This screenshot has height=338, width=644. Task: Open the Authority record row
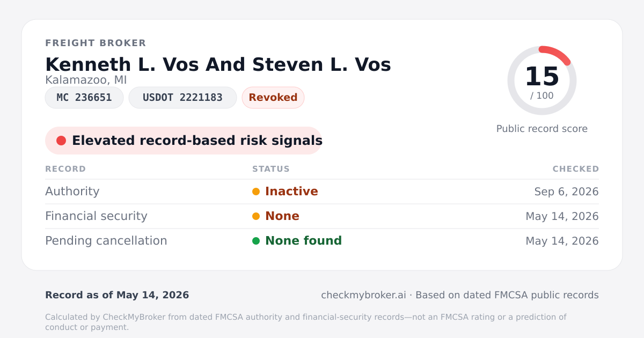click(322, 192)
